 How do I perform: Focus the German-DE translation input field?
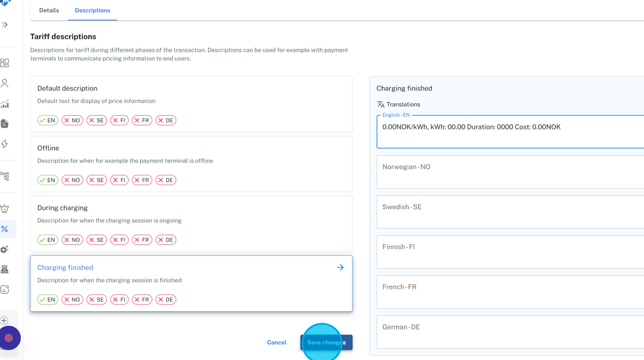(x=510, y=332)
